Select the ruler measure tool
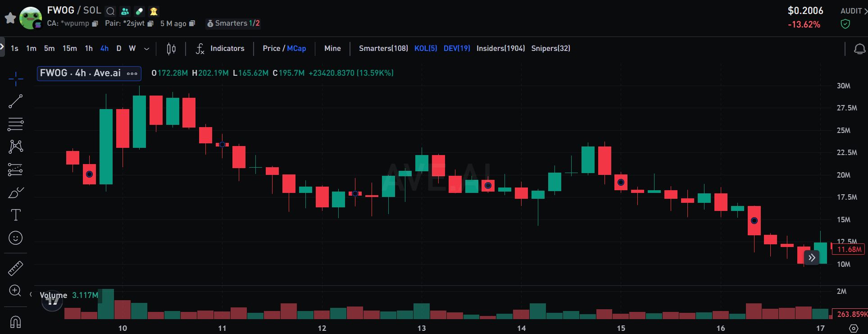 (15, 269)
